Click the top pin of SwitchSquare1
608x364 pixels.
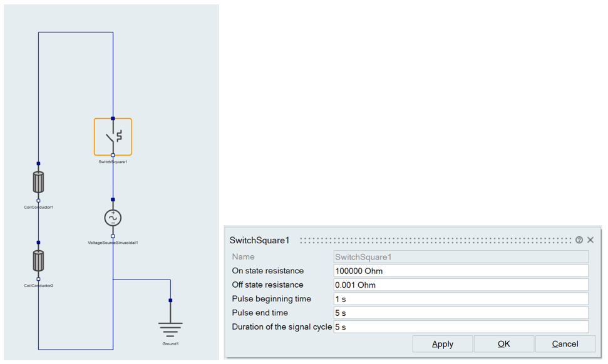(113, 118)
